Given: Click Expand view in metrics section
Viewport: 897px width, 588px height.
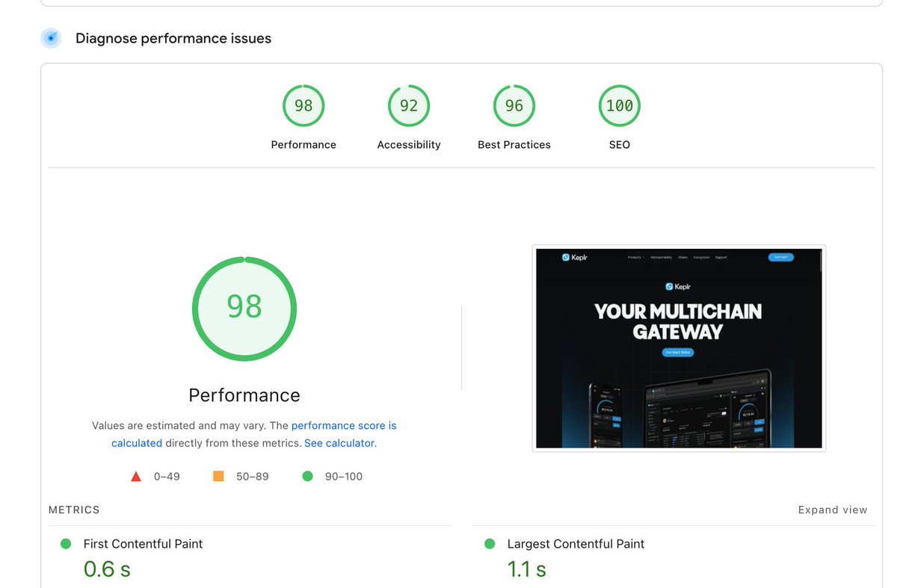Looking at the screenshot, I should click(x=833, y=510).
